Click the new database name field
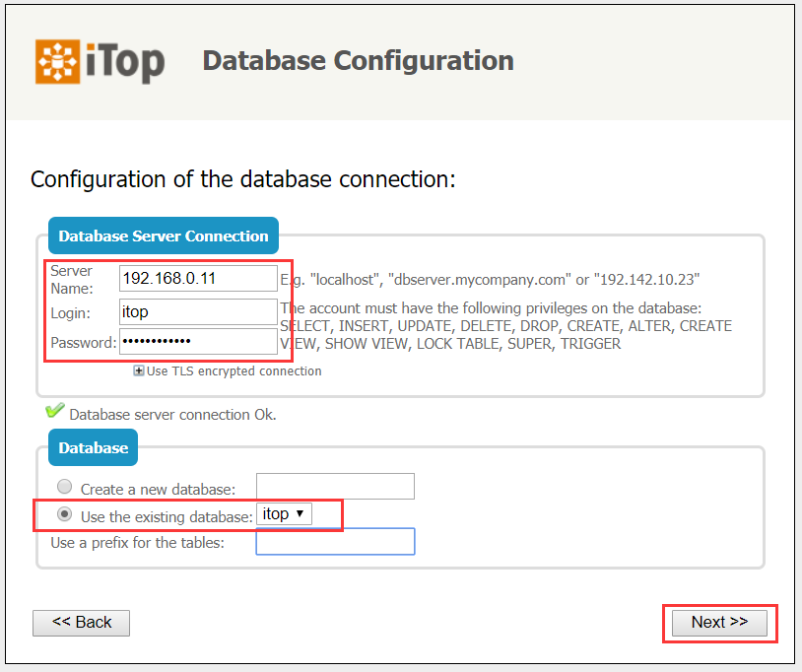 (x=336, y=486)
